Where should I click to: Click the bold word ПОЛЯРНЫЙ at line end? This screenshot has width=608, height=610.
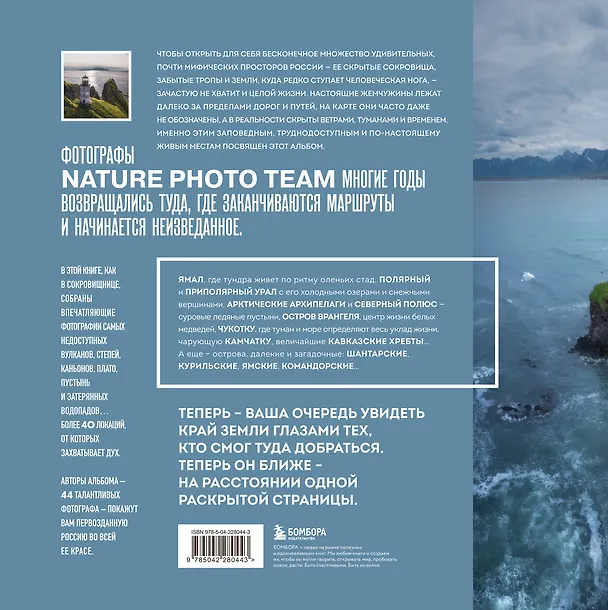405,279
